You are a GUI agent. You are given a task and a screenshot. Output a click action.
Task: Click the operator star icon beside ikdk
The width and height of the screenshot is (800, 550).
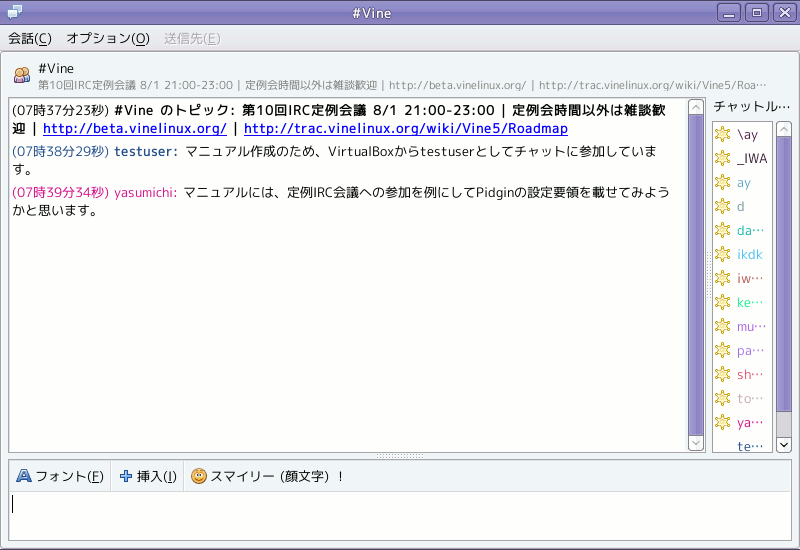pos(722,254)
